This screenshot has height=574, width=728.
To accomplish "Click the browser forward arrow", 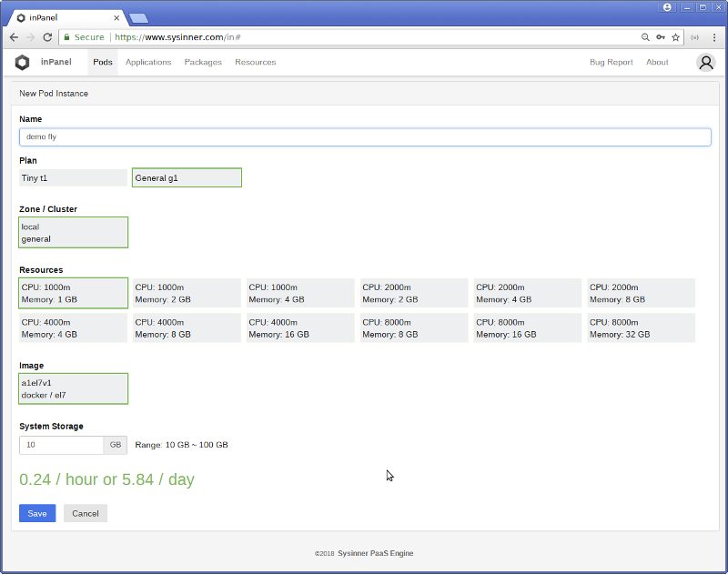I will 31,37.
